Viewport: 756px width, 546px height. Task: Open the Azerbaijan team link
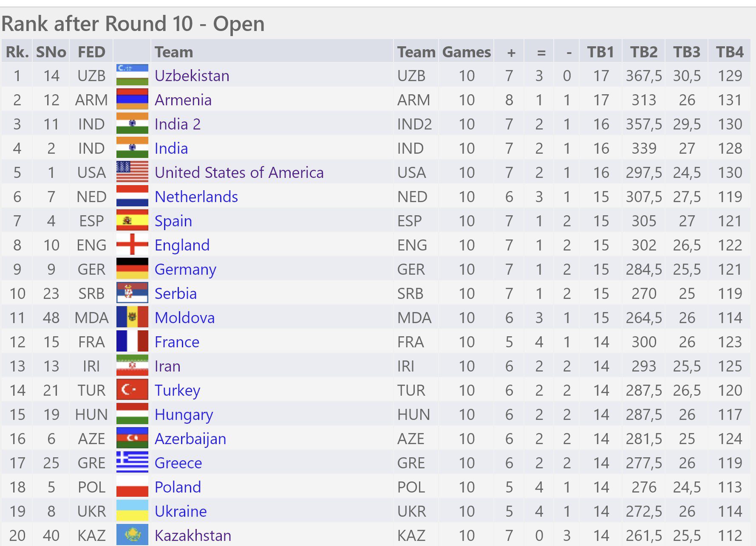pos(190,439)
